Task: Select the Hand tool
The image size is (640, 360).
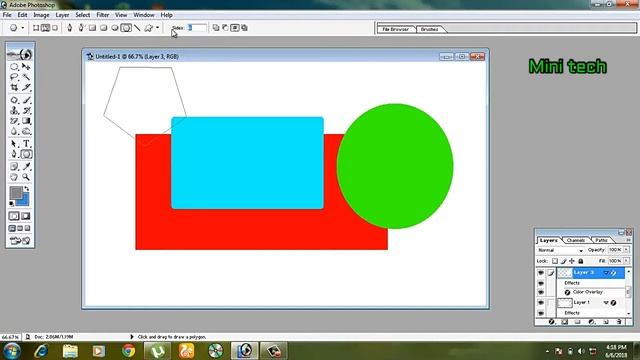Action: pos(14,177)
